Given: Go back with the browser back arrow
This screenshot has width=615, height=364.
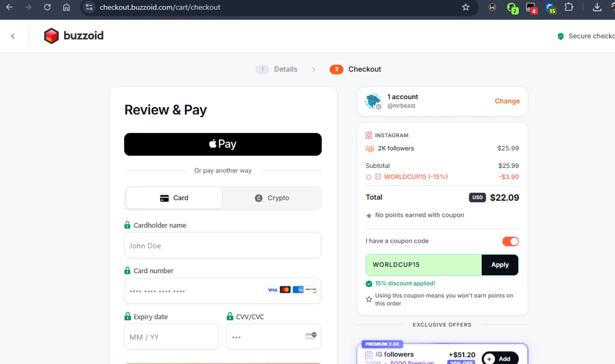Looking at the screenshot, I should 9,7.
